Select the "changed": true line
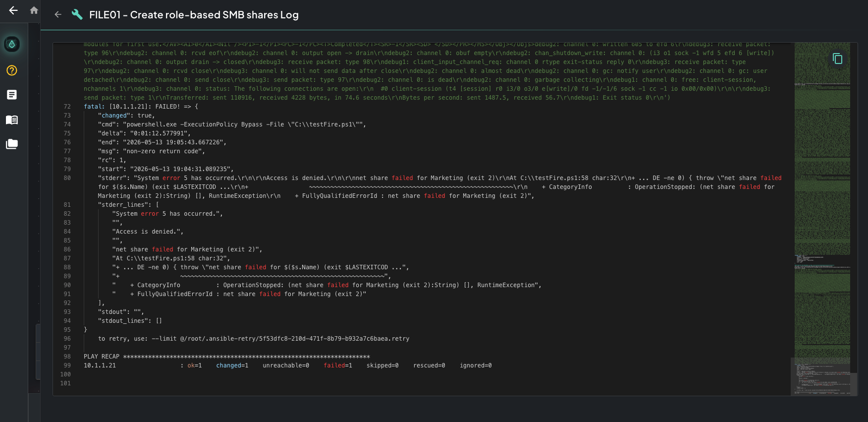Viewport: 868px width, 422px height. click(126, 116)
